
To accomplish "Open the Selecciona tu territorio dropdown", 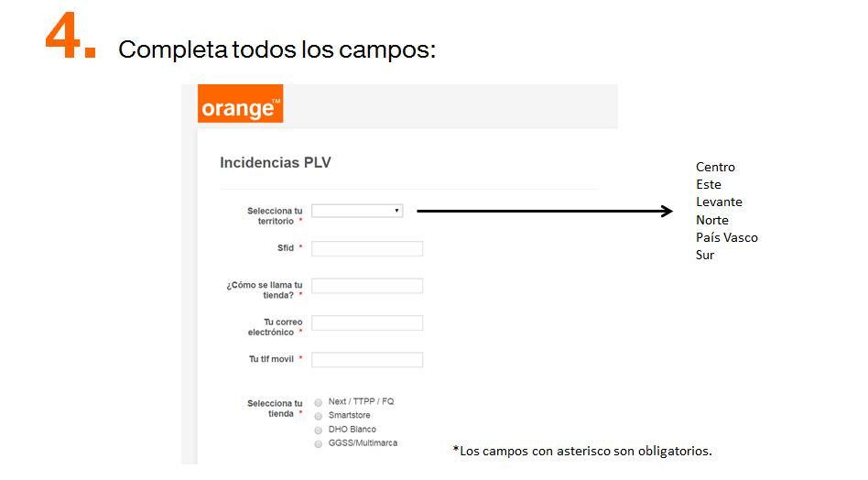I will tap(357, 211).
